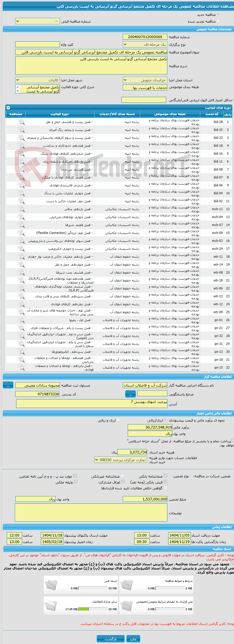Viewport: 234px width, 644px height.
Task: Click the keyword (کلید واژه) input field
Action: (38, 44)
